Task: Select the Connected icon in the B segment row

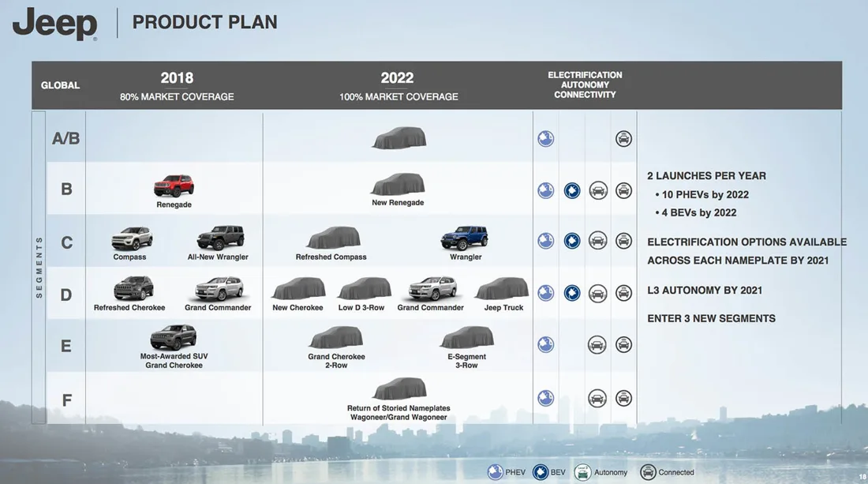Action: 623,190
